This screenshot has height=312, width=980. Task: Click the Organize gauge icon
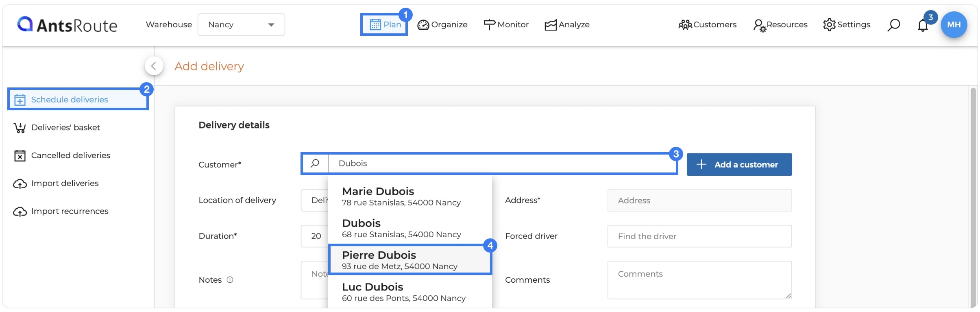pos(423,25)
